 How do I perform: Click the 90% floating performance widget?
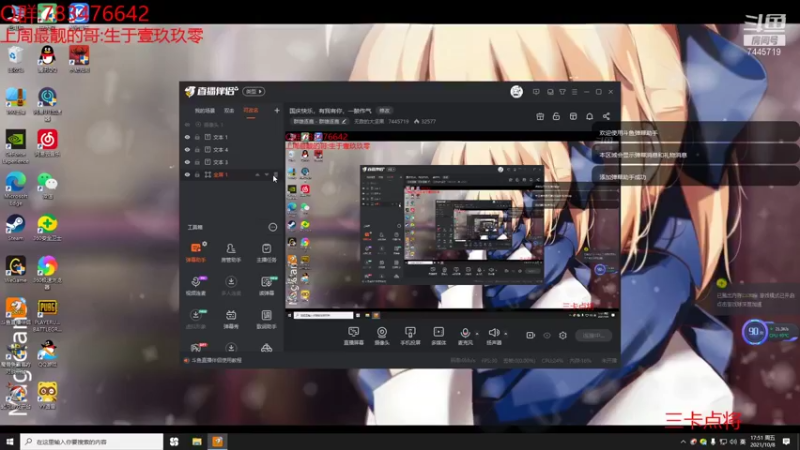755,332
